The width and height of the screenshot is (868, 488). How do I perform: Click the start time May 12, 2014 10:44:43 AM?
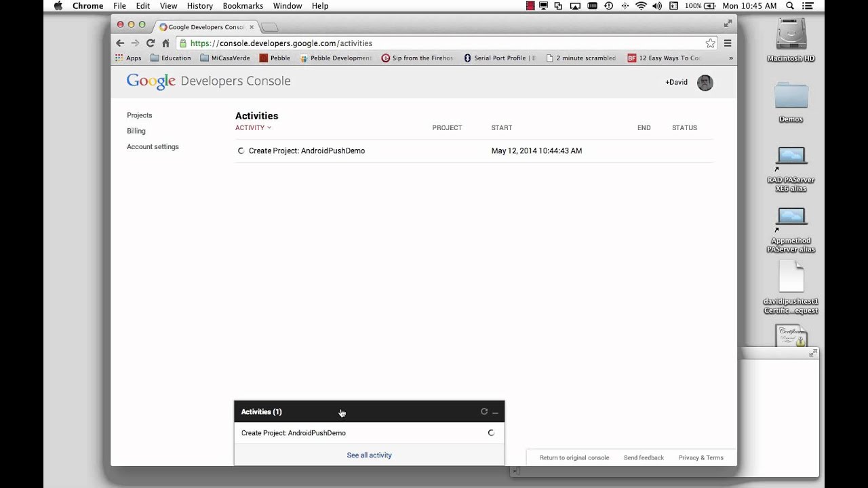click(536, 150)
